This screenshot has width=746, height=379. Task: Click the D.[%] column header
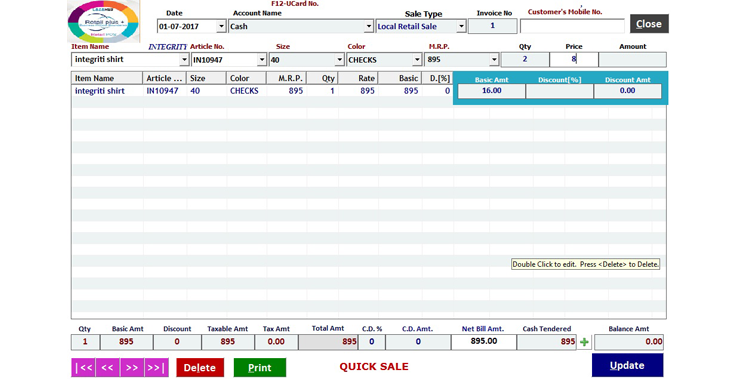point(437,78)
